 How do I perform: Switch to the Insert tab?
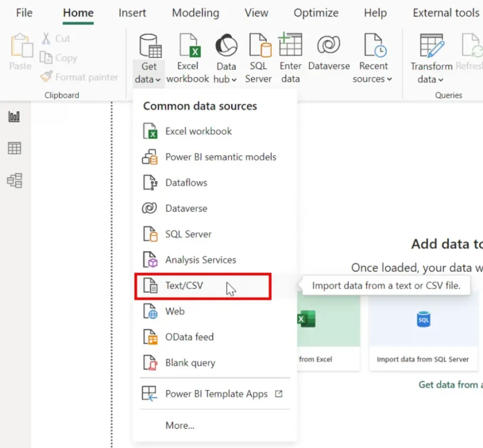pos(133,13)
